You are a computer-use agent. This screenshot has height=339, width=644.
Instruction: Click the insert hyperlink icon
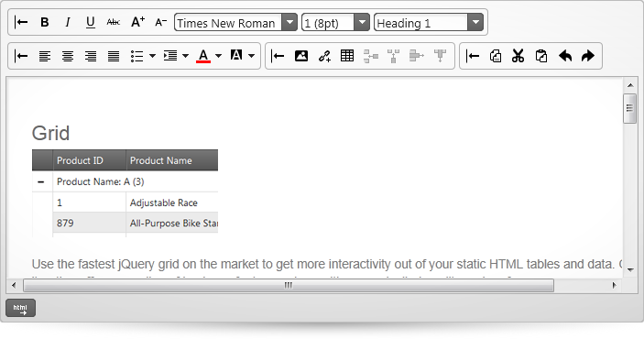[324, 56]
